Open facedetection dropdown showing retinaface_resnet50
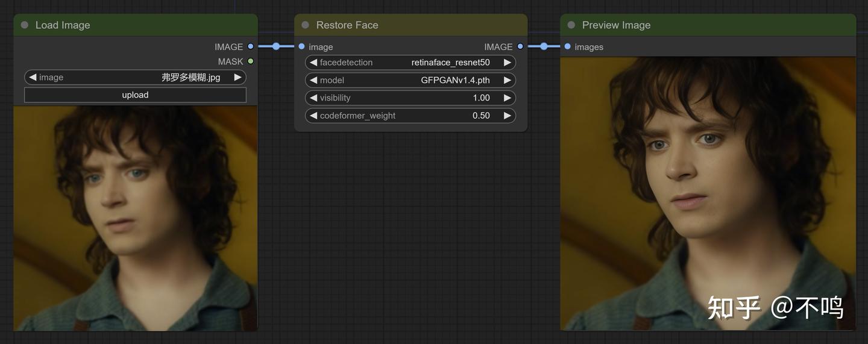Screen dimensions: 868x344 pyautogui.click(x=410, y=62)
